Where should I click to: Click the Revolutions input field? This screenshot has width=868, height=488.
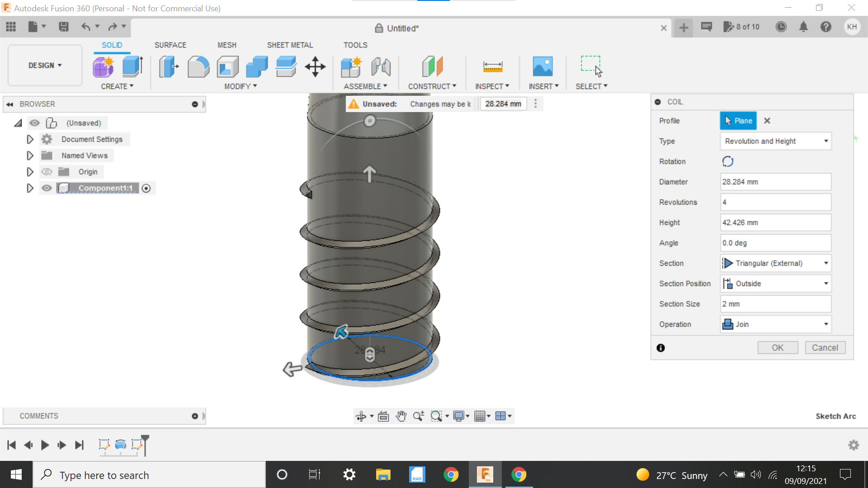point(776,202)
